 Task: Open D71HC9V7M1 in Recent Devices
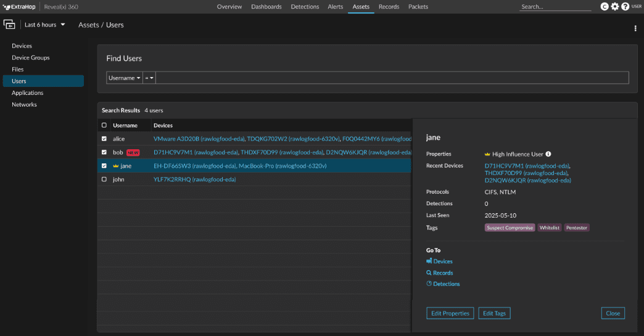[527, 166]
